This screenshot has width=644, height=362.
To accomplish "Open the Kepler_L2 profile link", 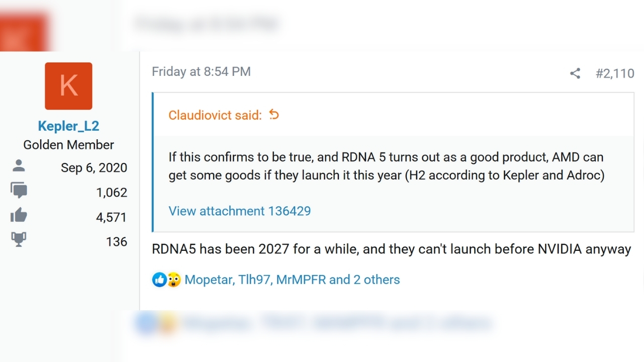I will click(68, 126).
